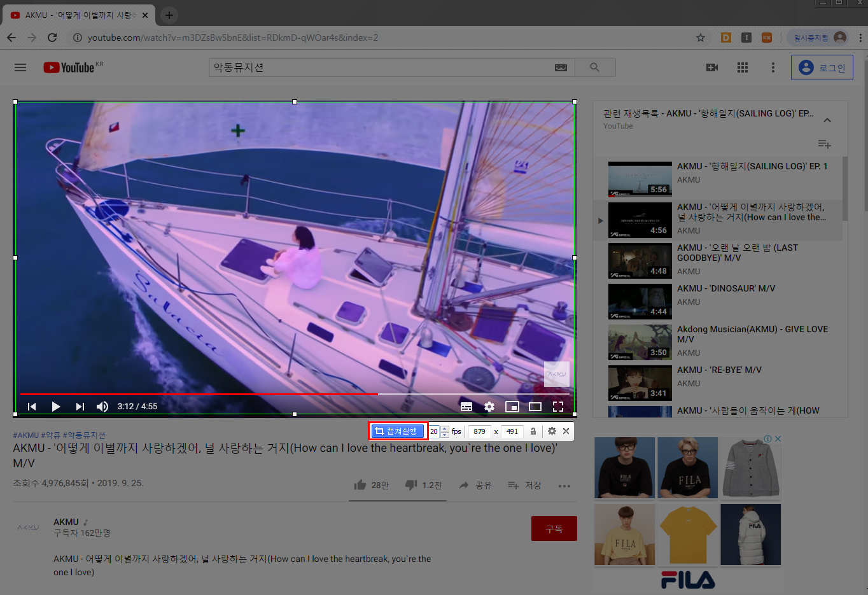
Task: Click the 저장 save button
Action: [x=524, y=485]
